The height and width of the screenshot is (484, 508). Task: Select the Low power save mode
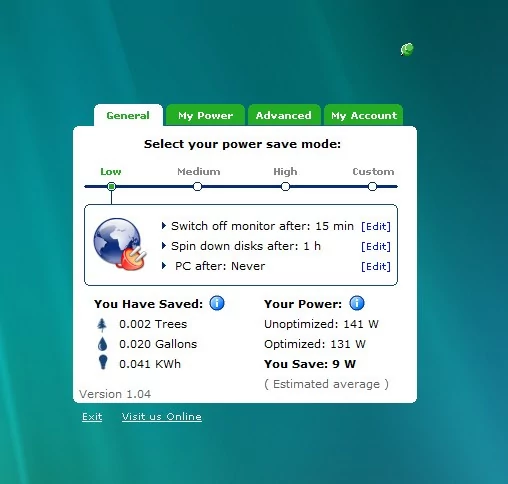click(112, 186)
